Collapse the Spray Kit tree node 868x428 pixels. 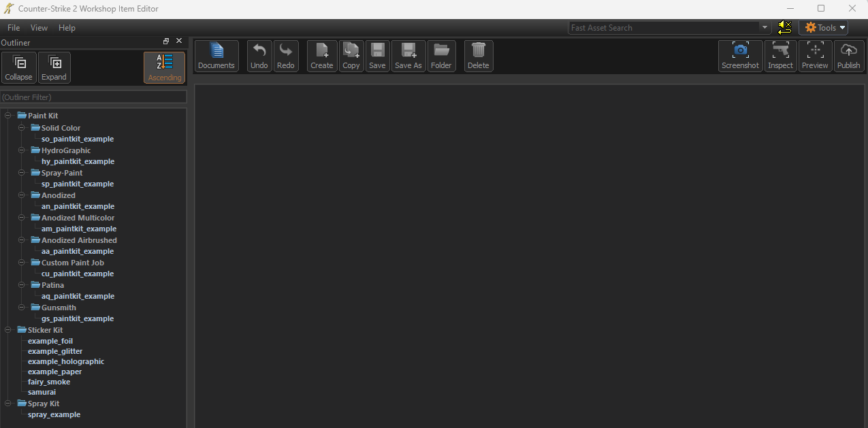tap(8, 404)
